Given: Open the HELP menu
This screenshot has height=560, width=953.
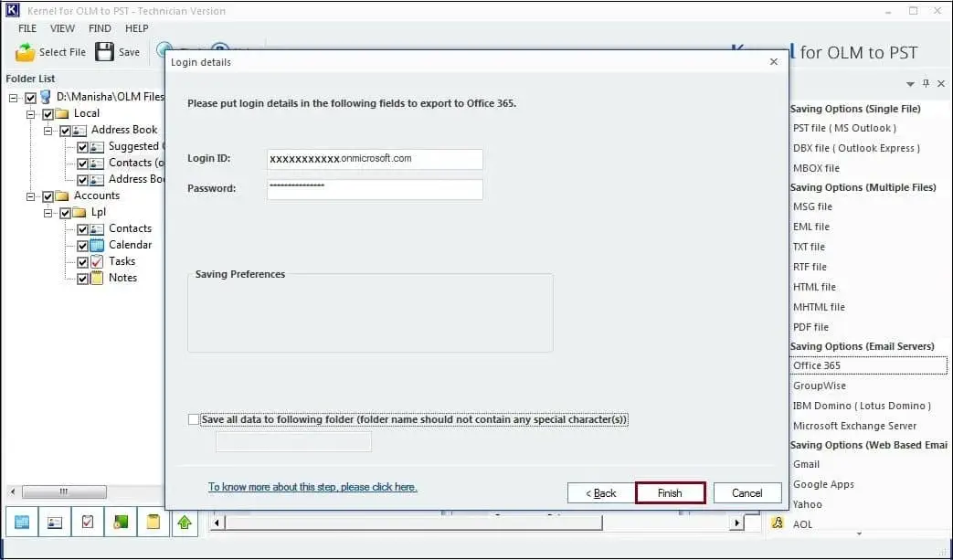Looking at the screenshot, I should point(137,28).
